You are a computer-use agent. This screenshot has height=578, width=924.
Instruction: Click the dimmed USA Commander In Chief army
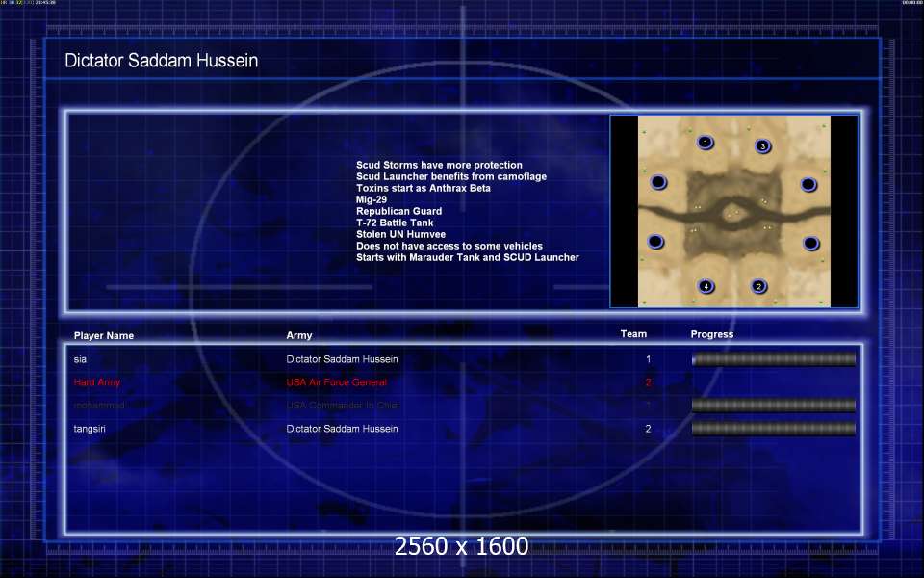pyautogui.click(x=343, y=406)
